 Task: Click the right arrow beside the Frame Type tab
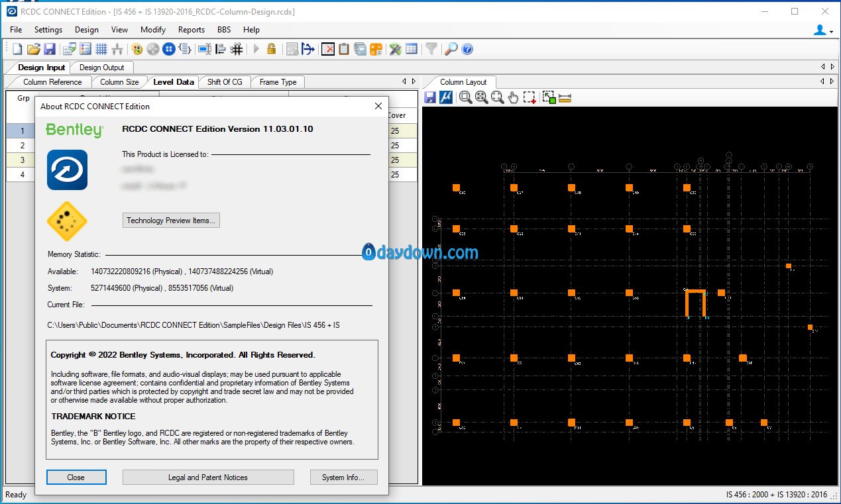pos(414,81)
